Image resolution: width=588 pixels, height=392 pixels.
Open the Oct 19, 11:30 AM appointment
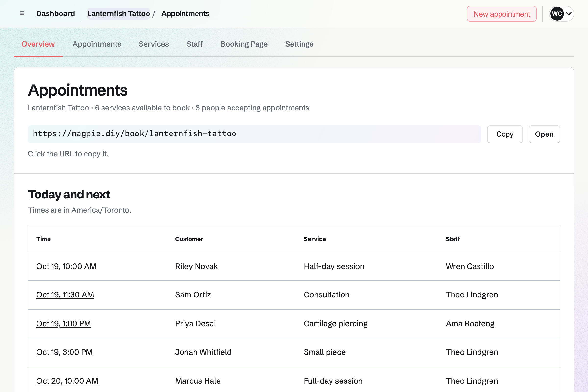click(65, 295)
